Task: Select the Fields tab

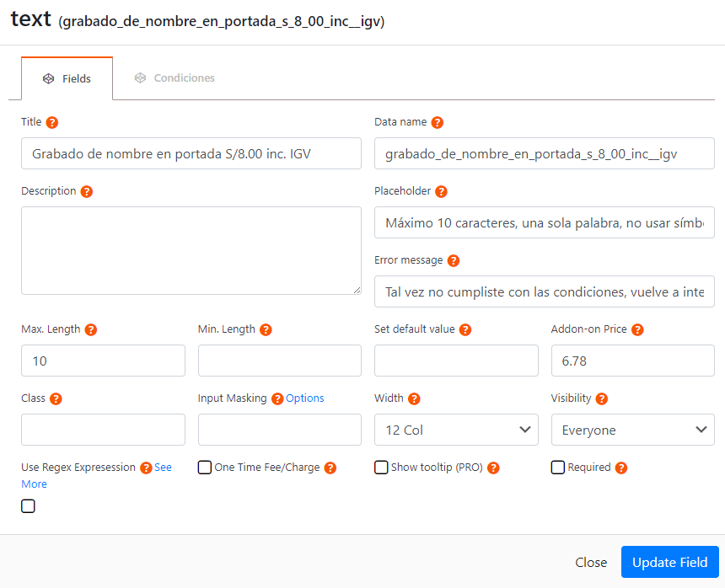Action: 67,78
